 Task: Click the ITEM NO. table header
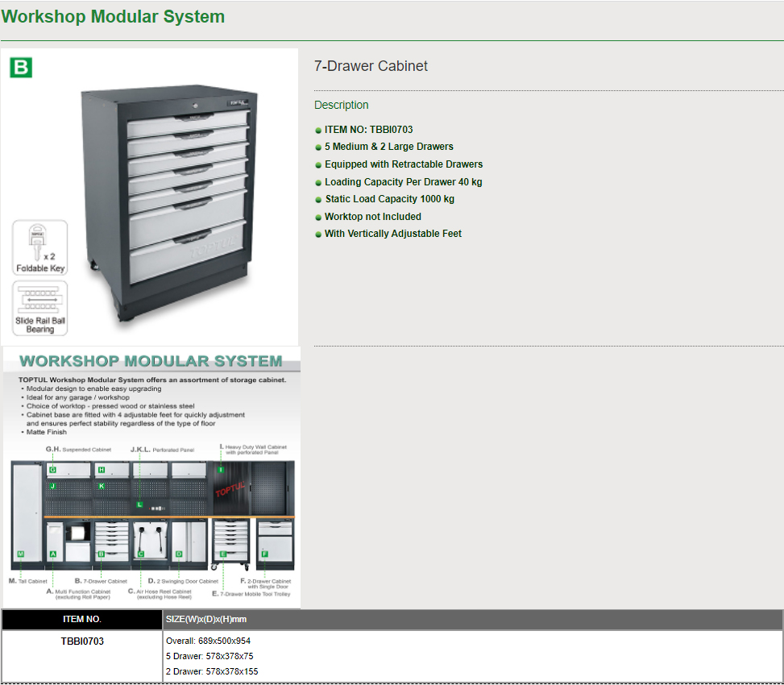point(81,620)
